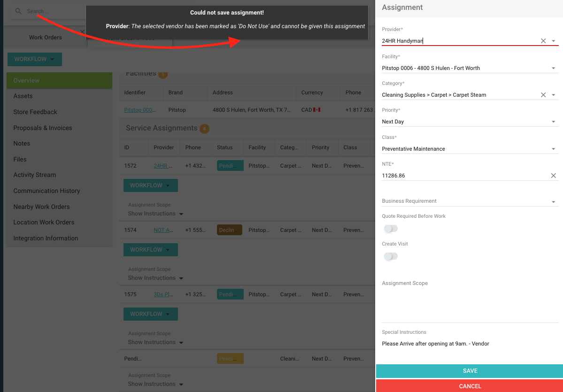563x392 pixels.
Task: Toggle Quote Required Before Work switch
Action: [391, 229]
